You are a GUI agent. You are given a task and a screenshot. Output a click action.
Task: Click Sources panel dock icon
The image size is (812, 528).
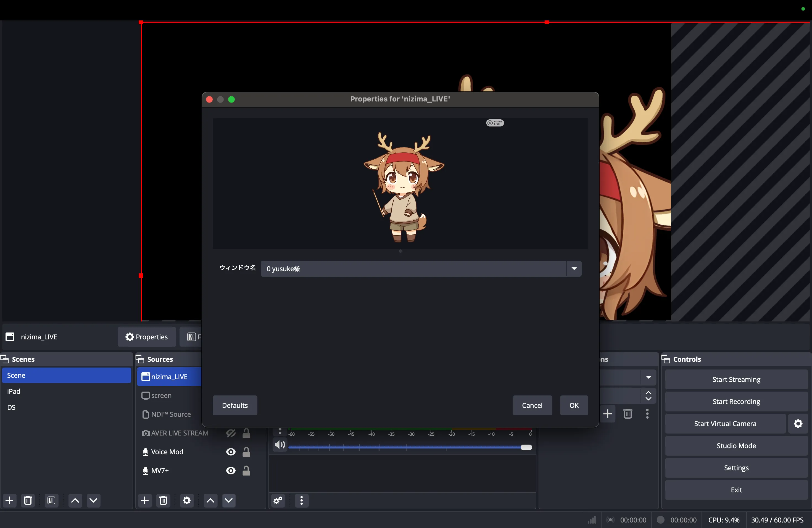(140, 359)
